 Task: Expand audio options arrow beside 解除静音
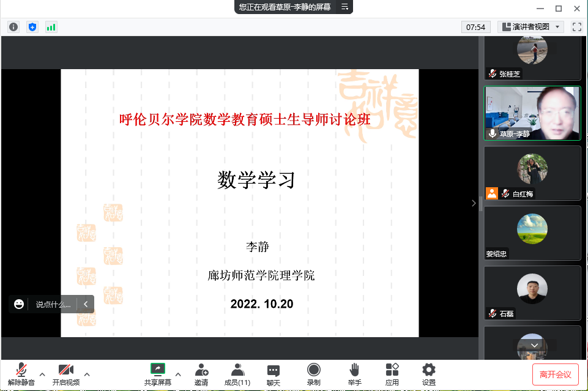click(42, 374)
